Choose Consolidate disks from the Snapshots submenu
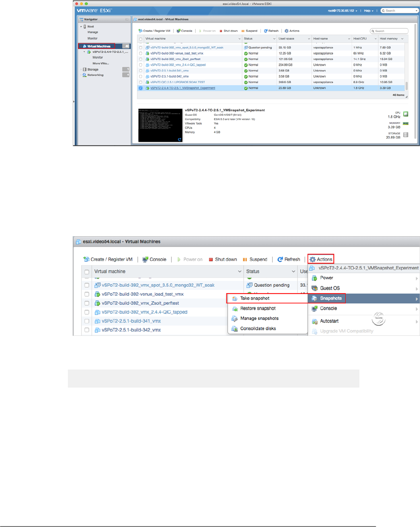 (267, 329)
